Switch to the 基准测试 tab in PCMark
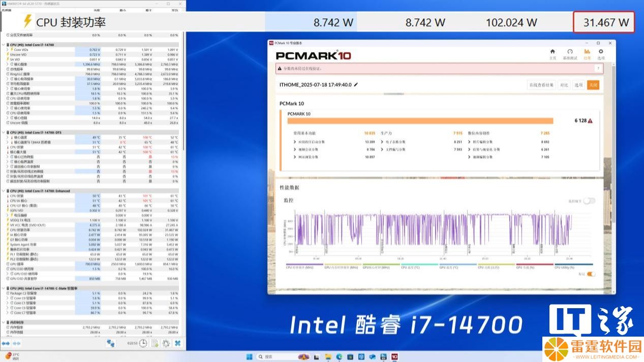 (570, 54)
